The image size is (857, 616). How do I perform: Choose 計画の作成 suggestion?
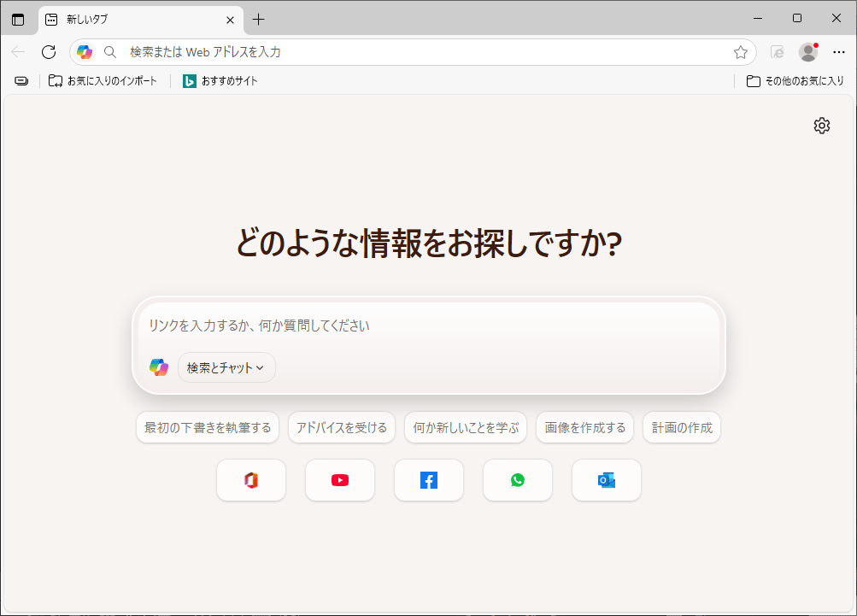tap(682, 427)
